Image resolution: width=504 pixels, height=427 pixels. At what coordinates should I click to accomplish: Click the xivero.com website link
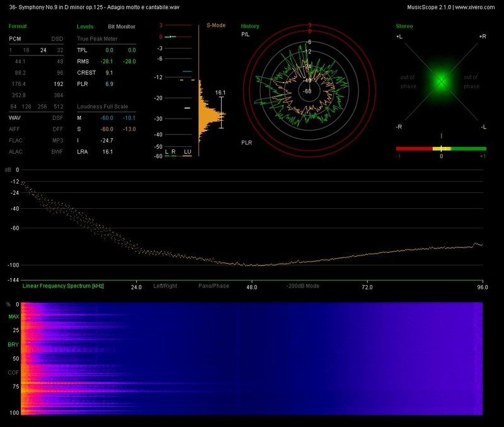pyautogui.click(x=475, y=7)
